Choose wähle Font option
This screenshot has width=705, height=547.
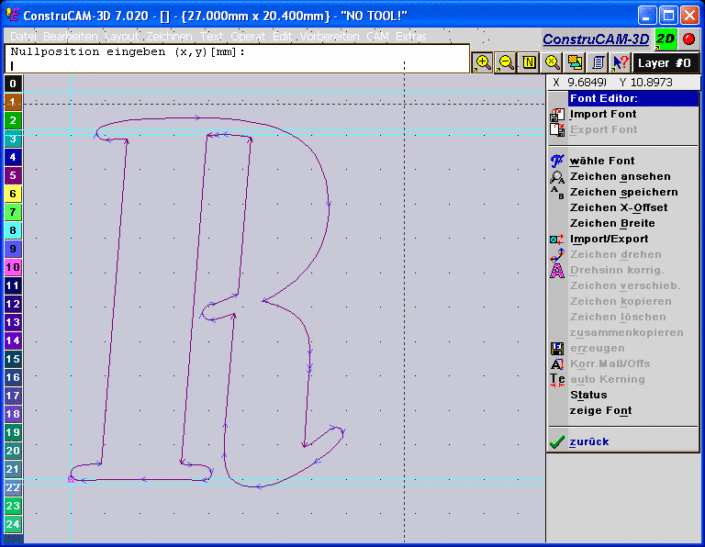tap(602, 161)
